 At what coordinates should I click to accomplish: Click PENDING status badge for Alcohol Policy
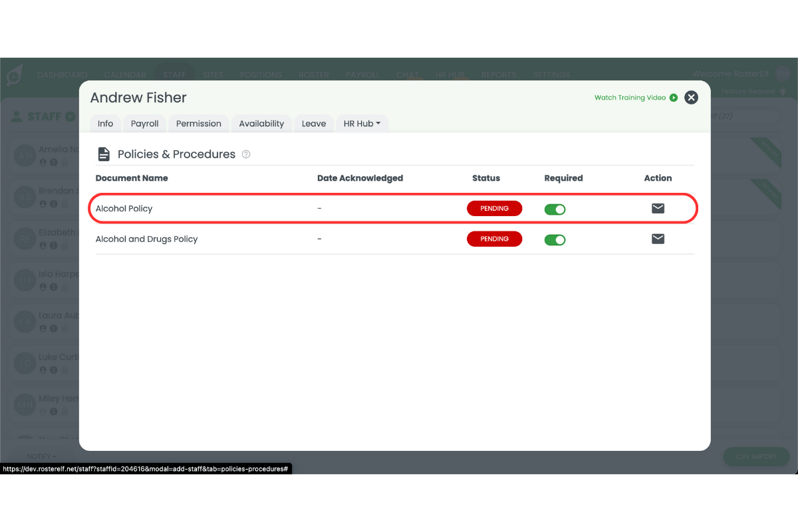[x=494, y=208]
